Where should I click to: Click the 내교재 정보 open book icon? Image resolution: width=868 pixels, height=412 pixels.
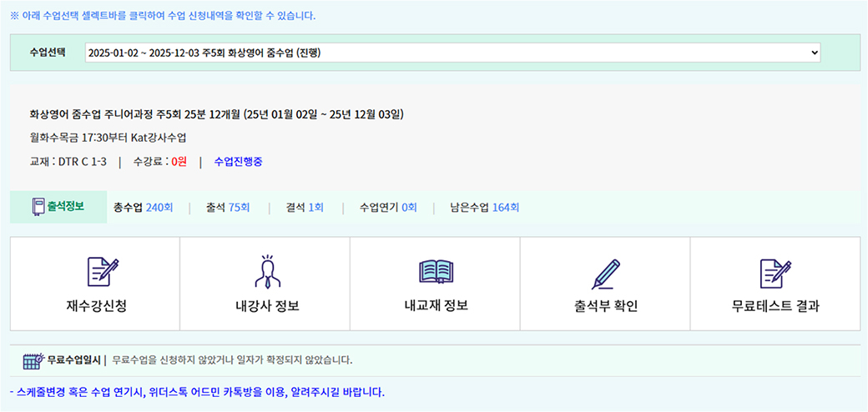click(437, 272)
